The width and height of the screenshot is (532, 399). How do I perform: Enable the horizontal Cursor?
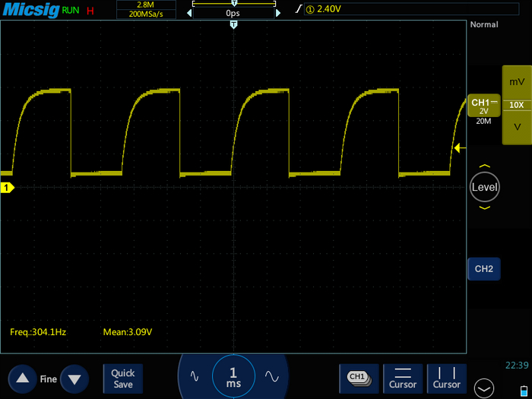404,378
